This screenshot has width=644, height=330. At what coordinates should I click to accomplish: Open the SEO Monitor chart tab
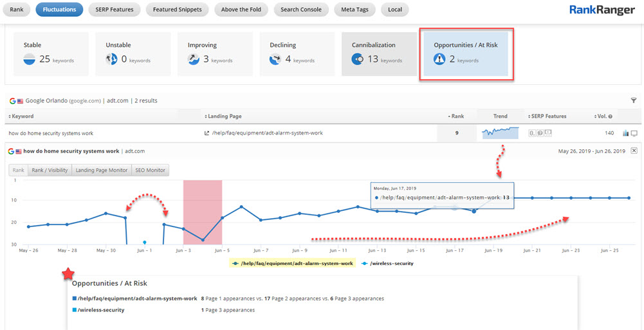pyautogui.click(x=151, y=170)
